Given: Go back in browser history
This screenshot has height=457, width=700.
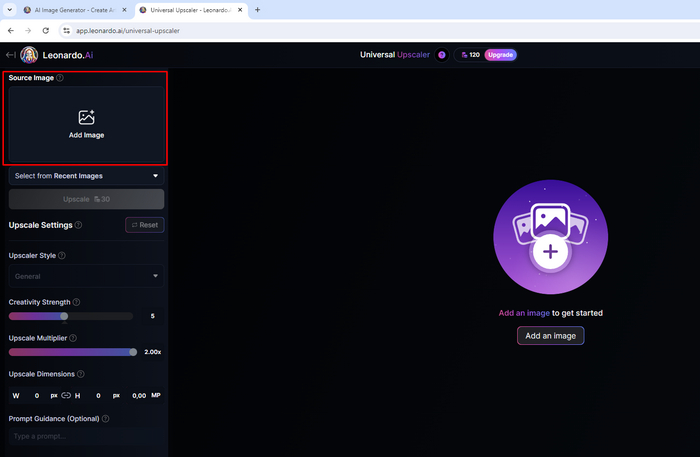Looking at the screenshot, I should click(11, 31).
